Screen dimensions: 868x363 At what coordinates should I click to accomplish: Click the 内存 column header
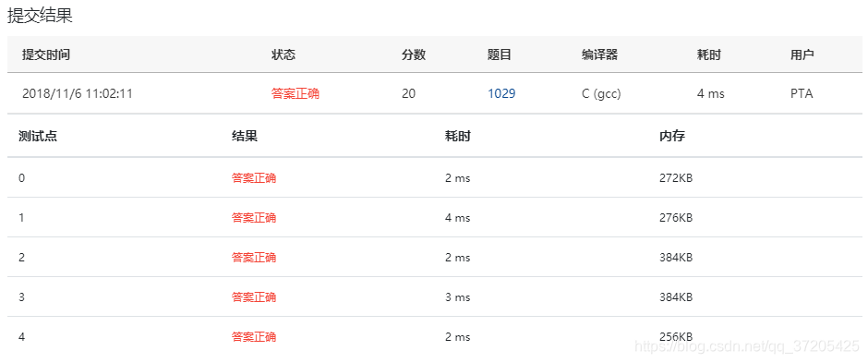672,136
